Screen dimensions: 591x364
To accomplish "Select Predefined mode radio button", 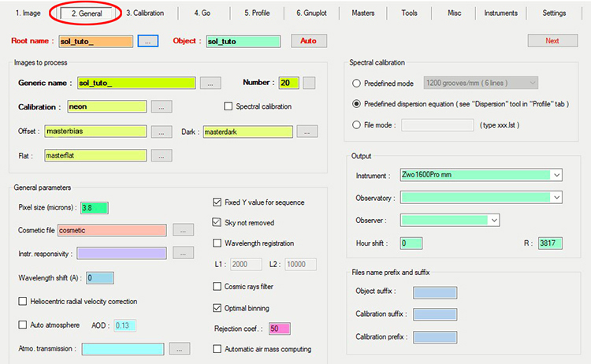I will [357, 82].
